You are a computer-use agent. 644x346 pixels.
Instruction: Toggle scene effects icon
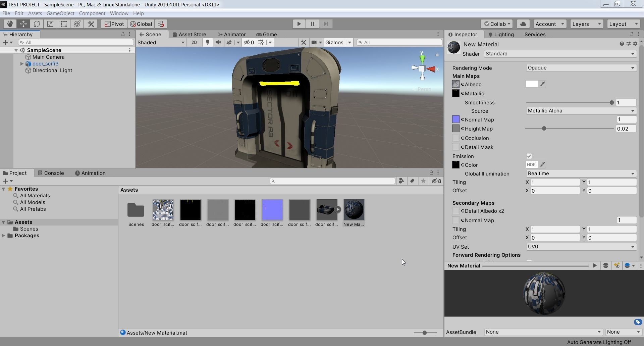coord(229,42)
